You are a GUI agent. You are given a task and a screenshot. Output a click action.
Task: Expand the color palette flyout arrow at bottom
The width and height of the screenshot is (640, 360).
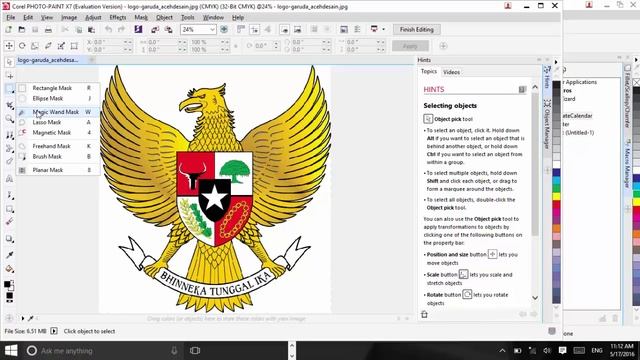pos(22,318)
